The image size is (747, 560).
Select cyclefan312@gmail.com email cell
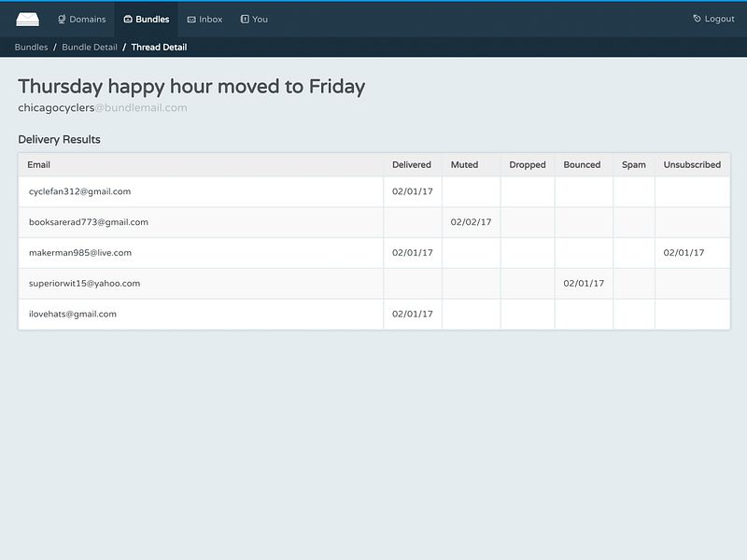coord(201,191)
